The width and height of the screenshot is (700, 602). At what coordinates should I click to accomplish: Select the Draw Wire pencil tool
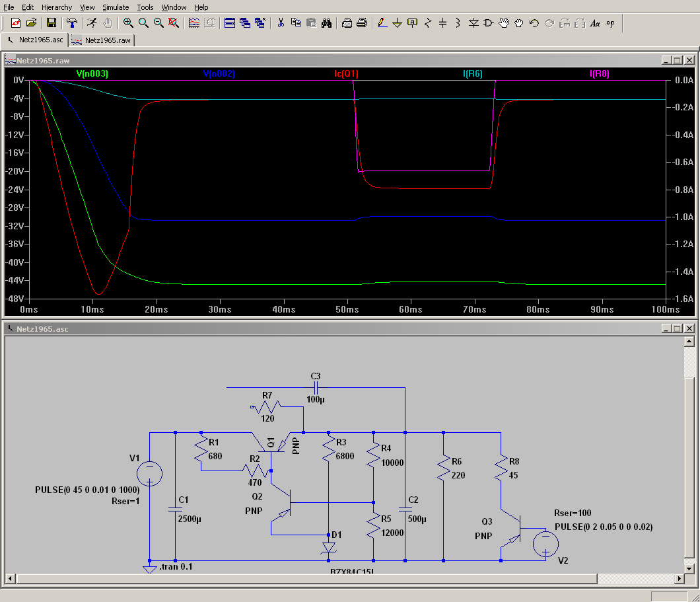[382, 22]
